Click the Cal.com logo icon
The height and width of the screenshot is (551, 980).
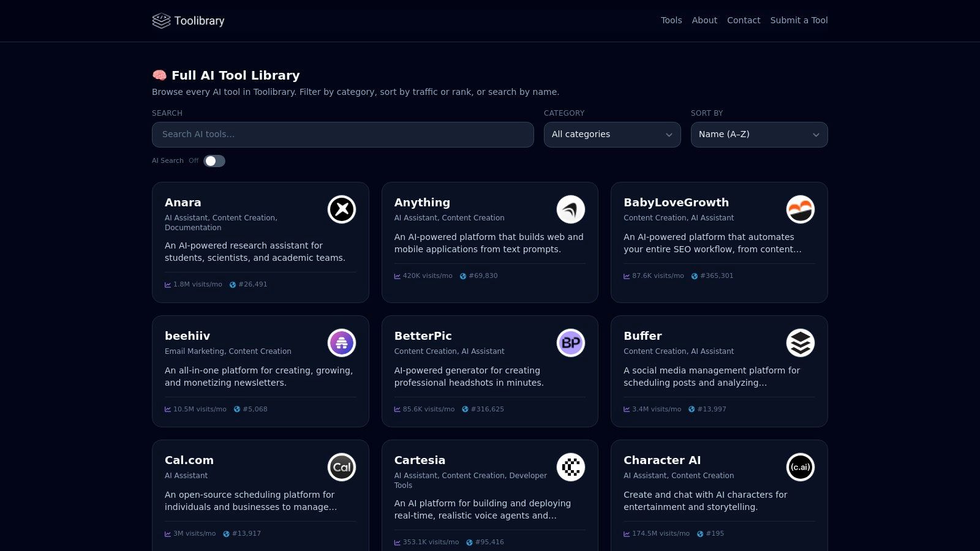point(342,467)
